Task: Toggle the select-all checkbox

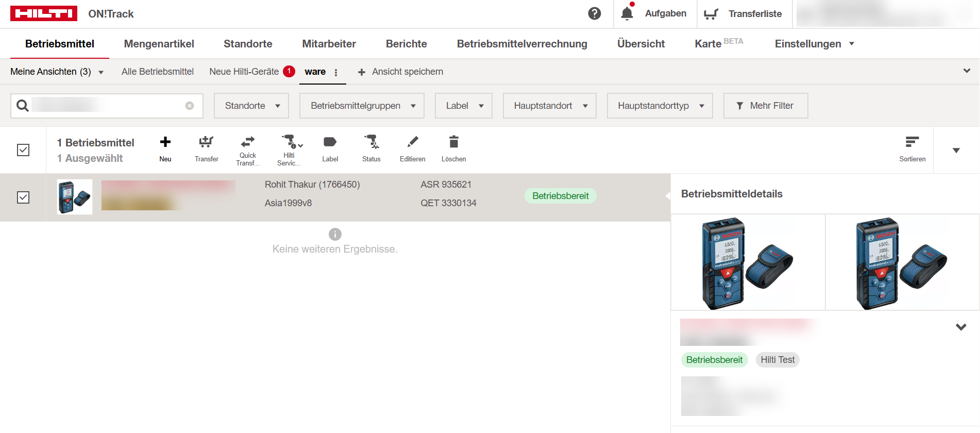Action: 23,150
